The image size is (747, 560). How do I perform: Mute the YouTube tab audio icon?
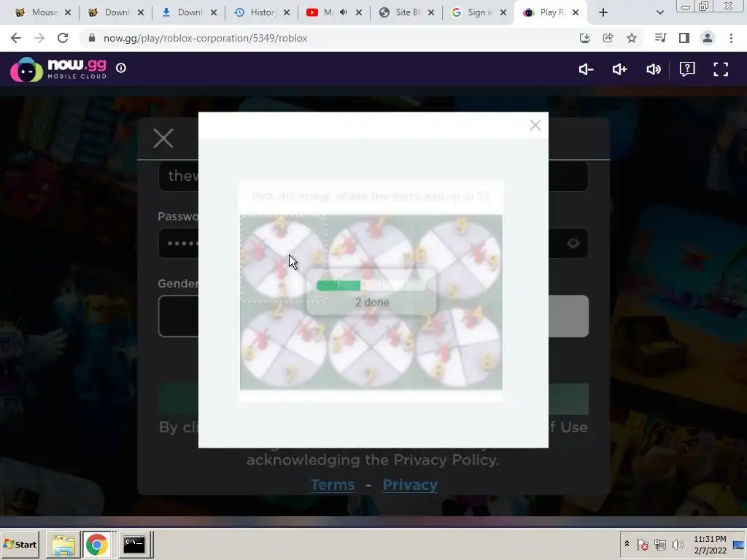[344, 12]
